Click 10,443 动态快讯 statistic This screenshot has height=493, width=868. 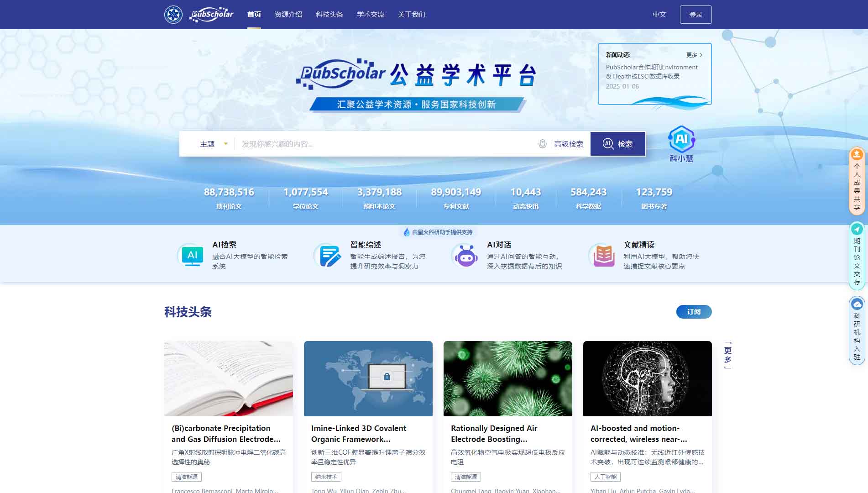tap(526, 198)
